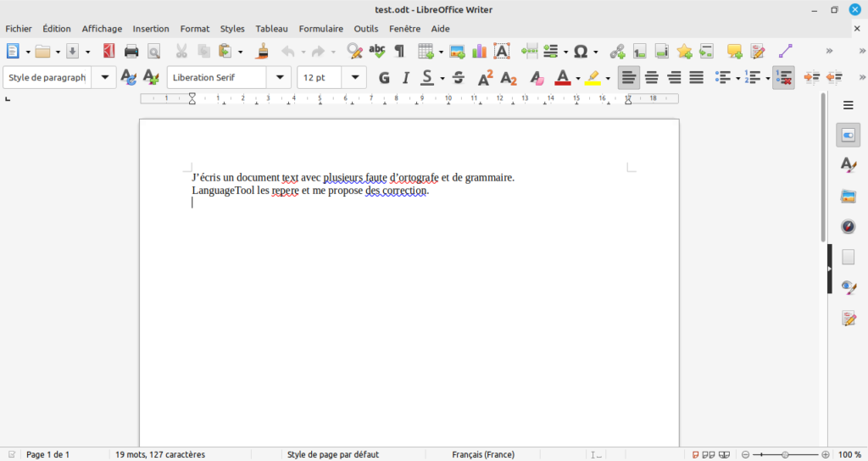Click Style de page par défaut
Viewport: 868px width, 461px height.
click(x=333, y=454)
